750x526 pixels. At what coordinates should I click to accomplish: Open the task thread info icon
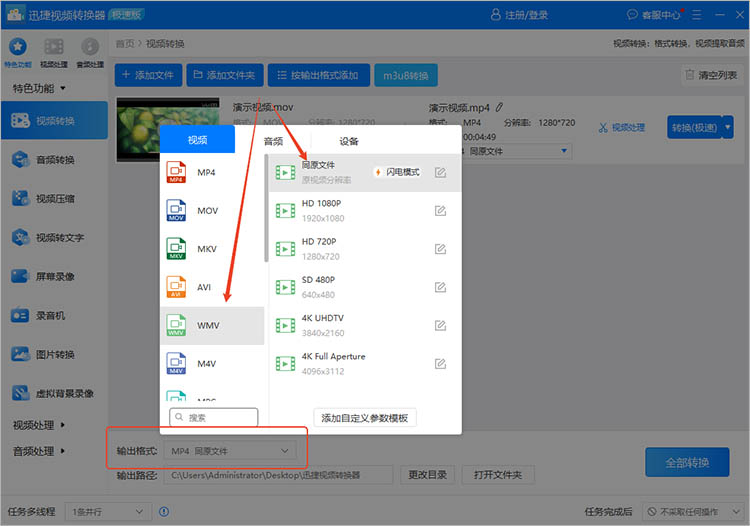164,512
